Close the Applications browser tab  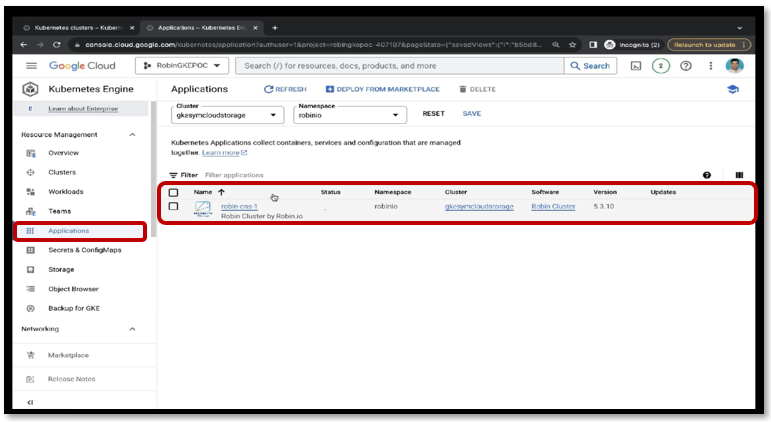(x=255, y=28)
